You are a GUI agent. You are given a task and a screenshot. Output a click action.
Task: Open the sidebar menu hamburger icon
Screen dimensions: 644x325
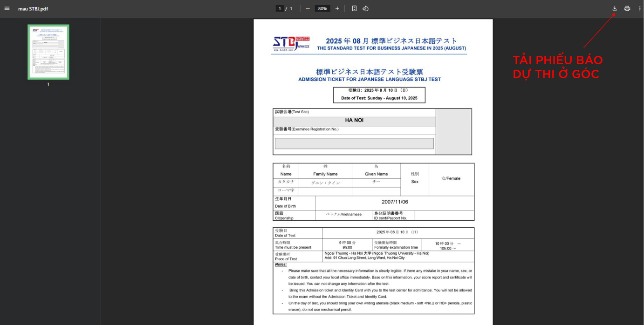[7, 8]
